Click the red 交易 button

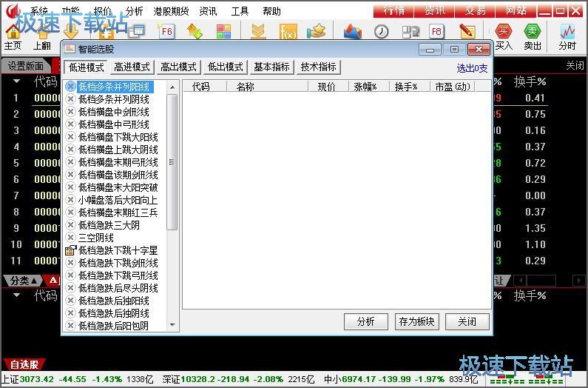click(475, 11)
